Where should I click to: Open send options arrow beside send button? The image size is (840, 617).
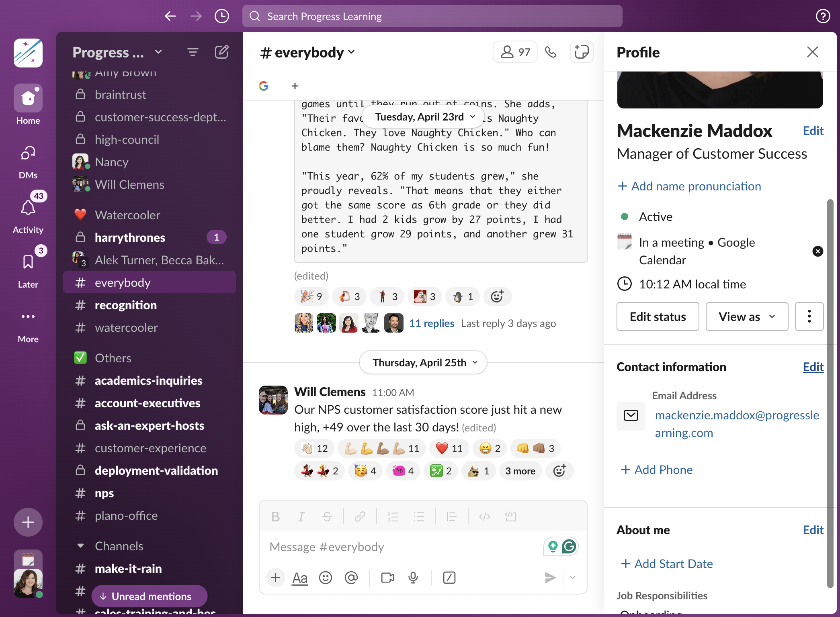pos(573,578)
